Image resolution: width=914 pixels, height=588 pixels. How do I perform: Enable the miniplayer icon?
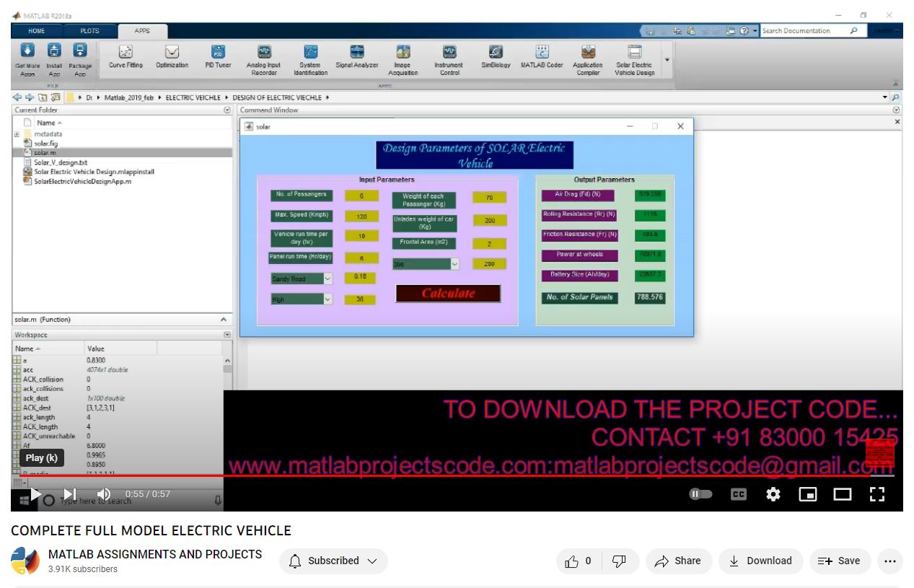pos(808,494)
